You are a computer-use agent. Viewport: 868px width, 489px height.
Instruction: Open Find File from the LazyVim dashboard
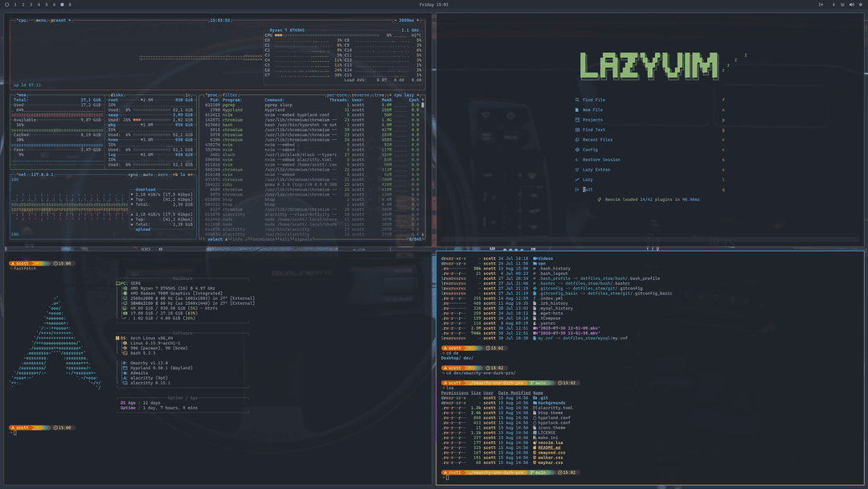point(577,100)
